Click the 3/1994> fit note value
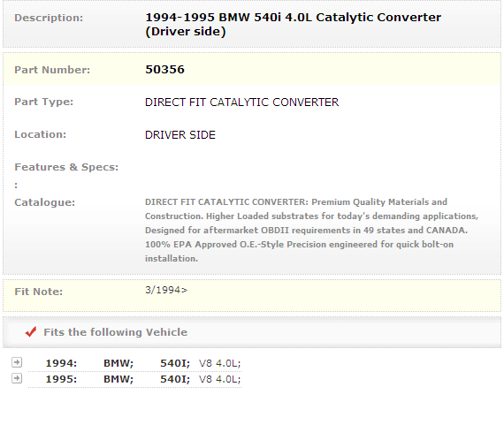 tap(166, 290)
